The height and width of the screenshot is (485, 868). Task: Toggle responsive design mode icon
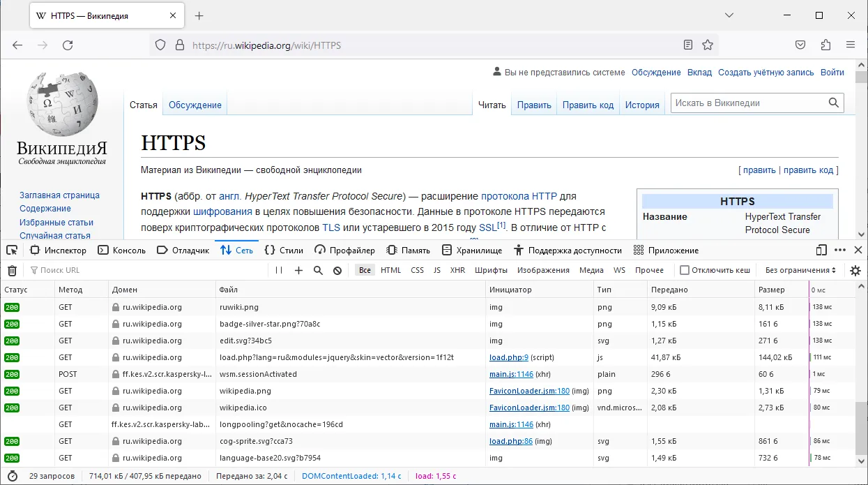tap(822, 251)
